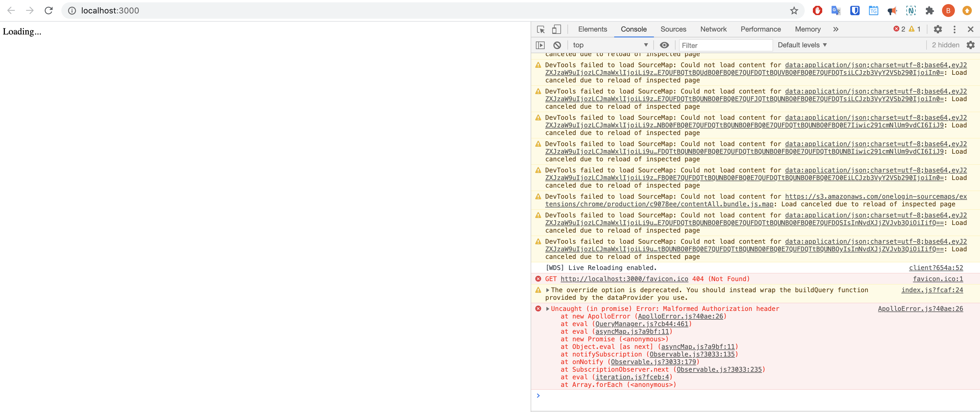Click the browser back button
Image resolution: width=980 pixels, height=412 pixels.
point(11,10)
